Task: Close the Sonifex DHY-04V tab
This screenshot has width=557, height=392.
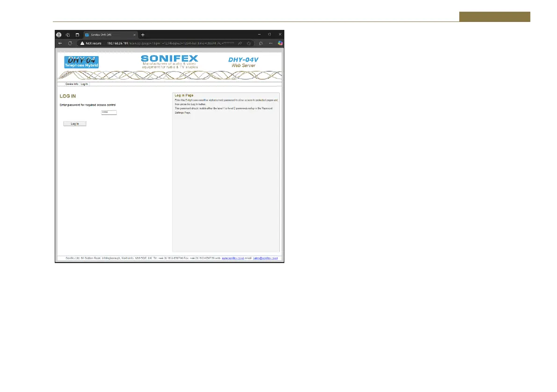Action: pyautogui.click(x=135, y=35)
